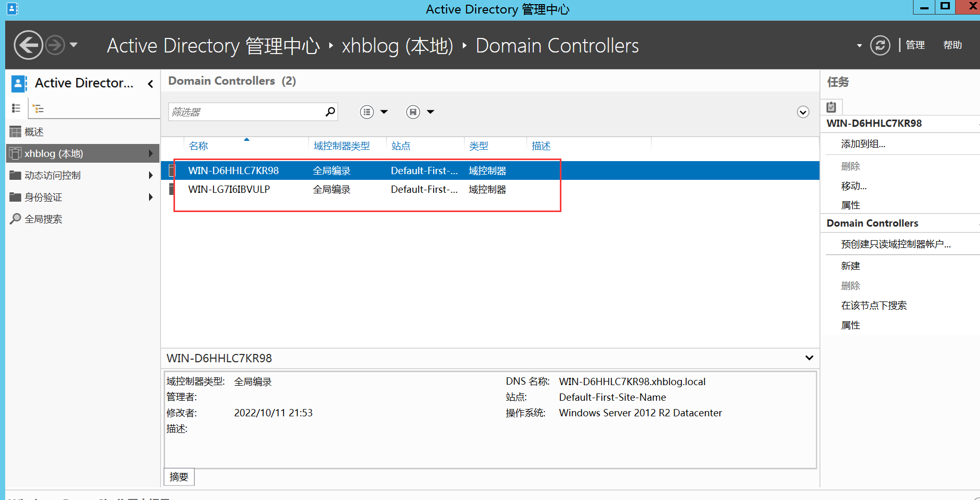
Task: Click the tasks pane clipboard icon
Action: tap(831, 107)
